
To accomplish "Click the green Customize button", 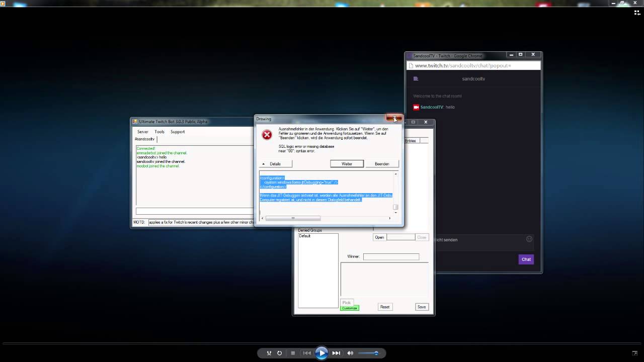I will (x=349, y=308).
